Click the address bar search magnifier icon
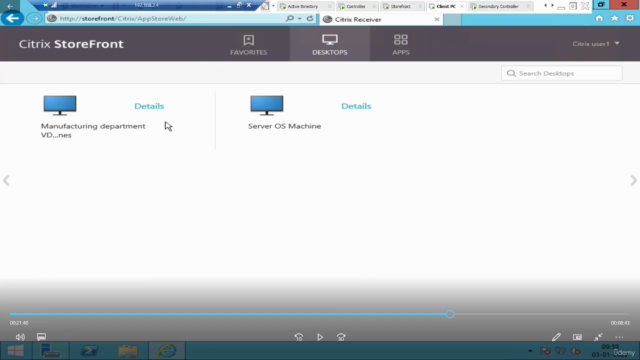The height and width of the screenshot is (360, 640). (290, 18)
